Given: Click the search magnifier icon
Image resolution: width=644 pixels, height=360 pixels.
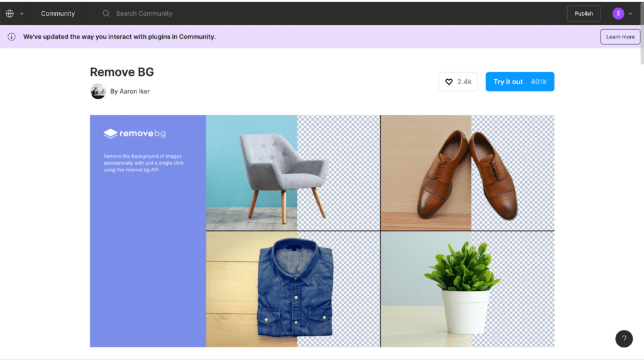Looking at the screenshot, I should (106, 14).
